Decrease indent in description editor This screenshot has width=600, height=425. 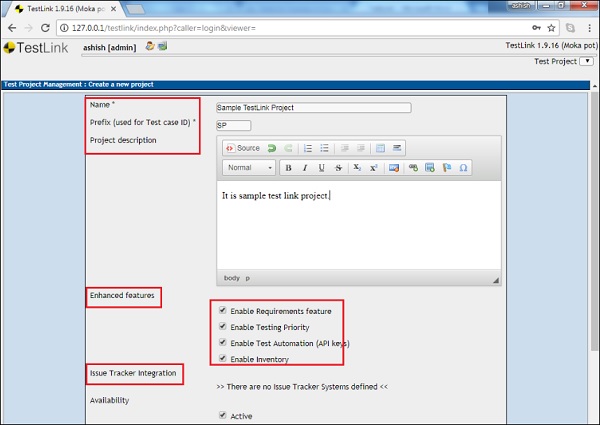[x=344, y=148]
